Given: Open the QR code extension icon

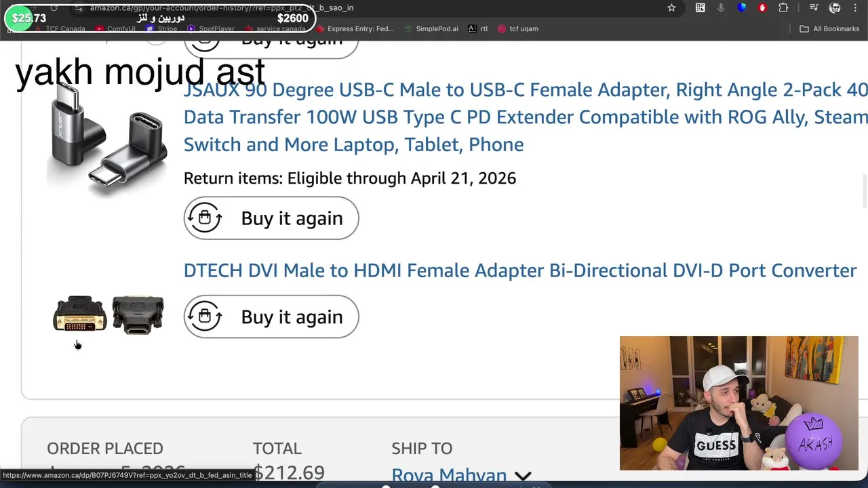Looking at the screenshot, I should tap(701, 8).
